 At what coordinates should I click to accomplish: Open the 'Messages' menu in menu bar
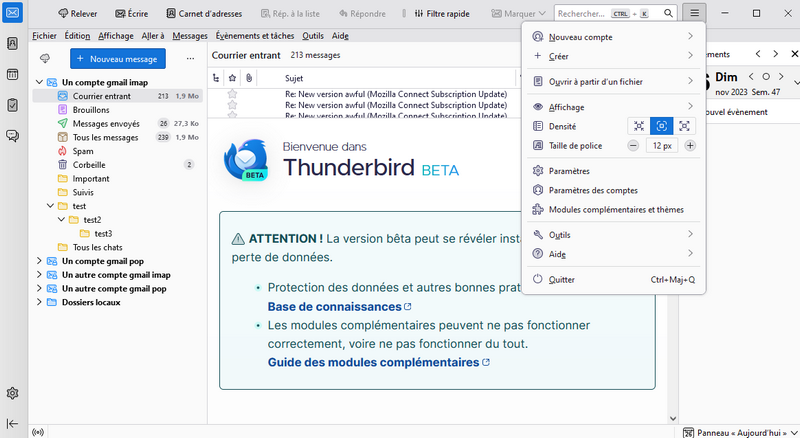(x=189, y=35)
